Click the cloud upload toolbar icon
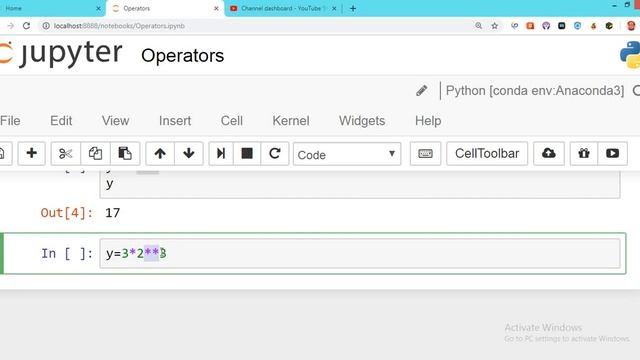Viewport: 640px width, 360px height. pyautogui.click(x=549, y=153)
